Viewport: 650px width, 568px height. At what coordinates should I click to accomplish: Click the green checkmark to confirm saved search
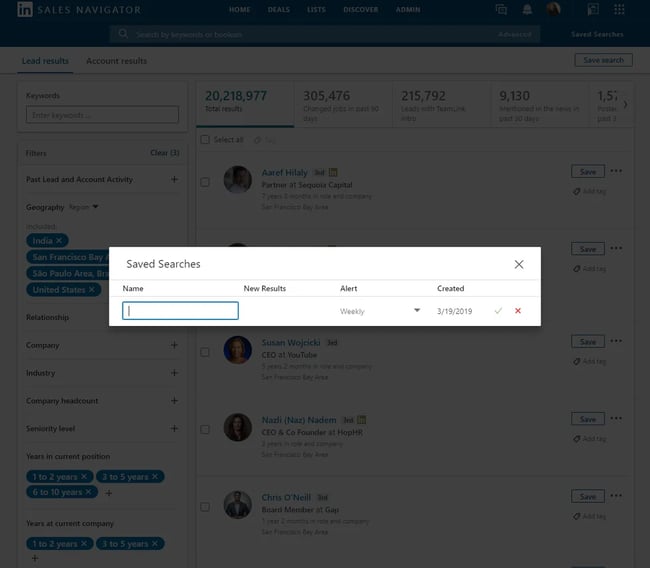(498, 311)
